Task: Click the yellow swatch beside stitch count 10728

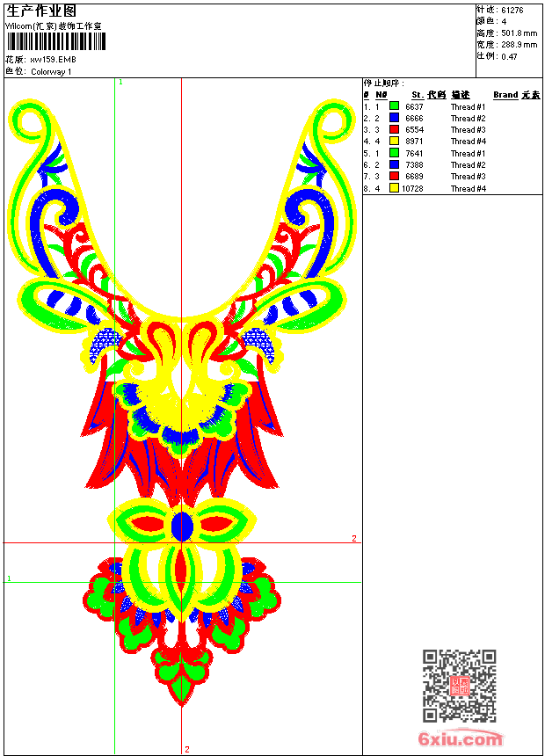Action: (394, 188)
